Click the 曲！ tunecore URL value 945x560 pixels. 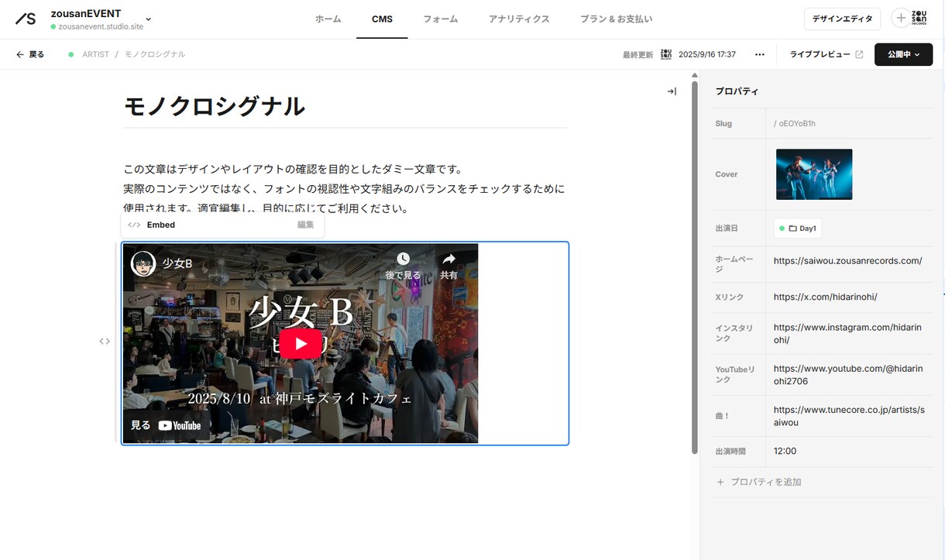[x=849, y=416]
